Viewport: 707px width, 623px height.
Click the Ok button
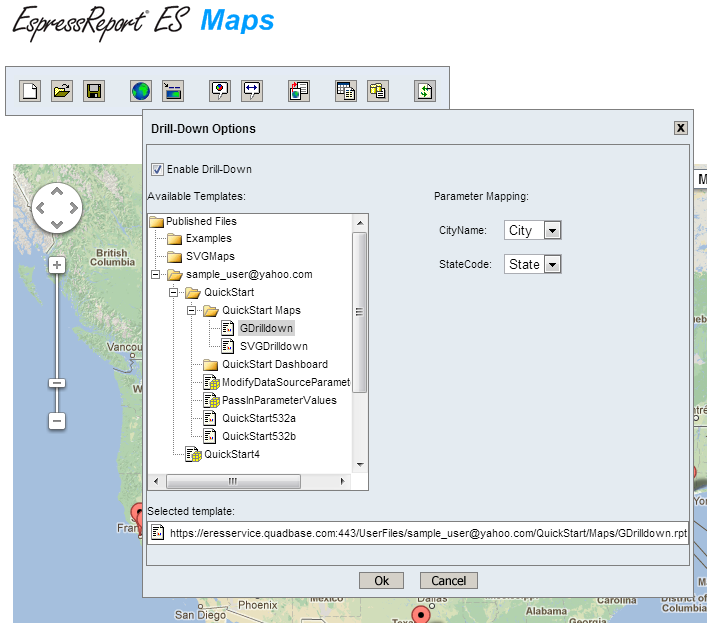tap(381, 581)
